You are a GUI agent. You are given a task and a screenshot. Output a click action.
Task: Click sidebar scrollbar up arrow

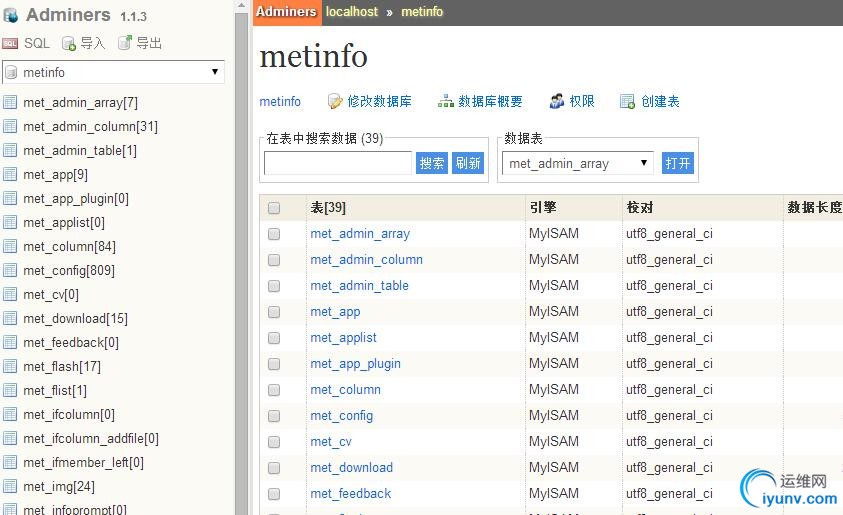click(241, 5)
